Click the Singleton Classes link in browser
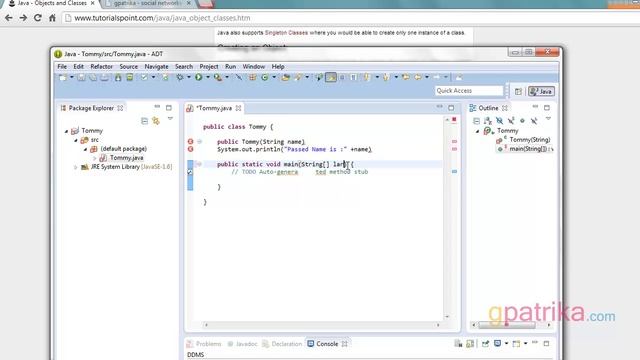Viewport: 640px width, 360px height. [x=286, y=33]
